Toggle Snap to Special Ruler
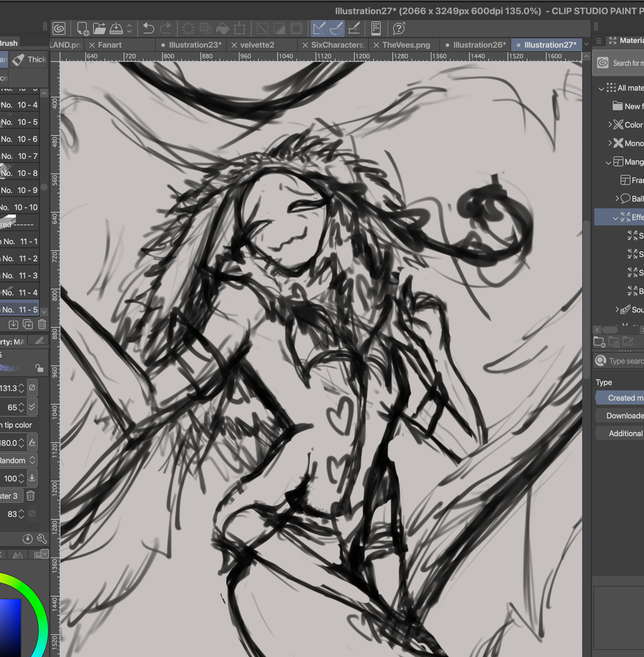 click(336, 28)
